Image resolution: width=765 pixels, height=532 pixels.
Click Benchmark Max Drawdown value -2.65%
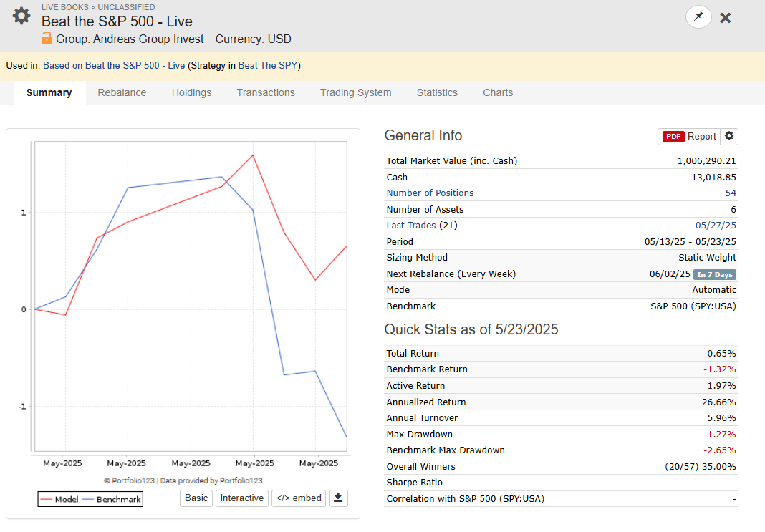pos(720,450)
